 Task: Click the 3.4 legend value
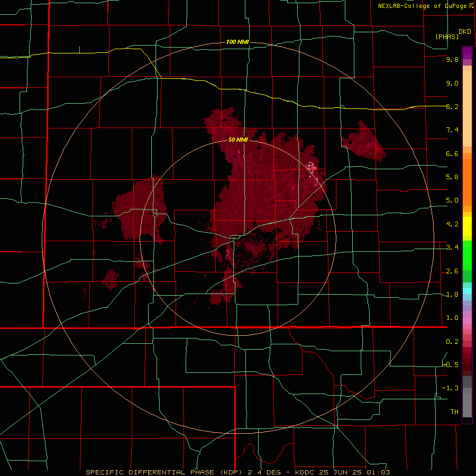click(x=452, y=248)
